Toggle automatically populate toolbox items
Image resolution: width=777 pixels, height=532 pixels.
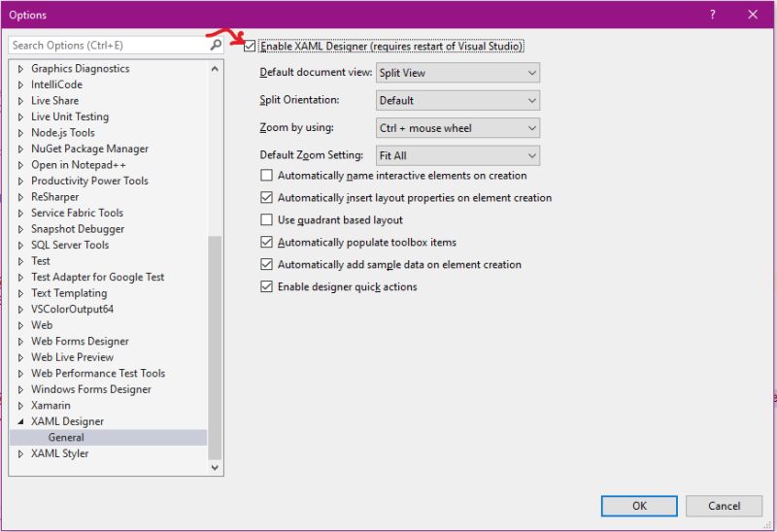pyautogui.click(x=266, y=243)
